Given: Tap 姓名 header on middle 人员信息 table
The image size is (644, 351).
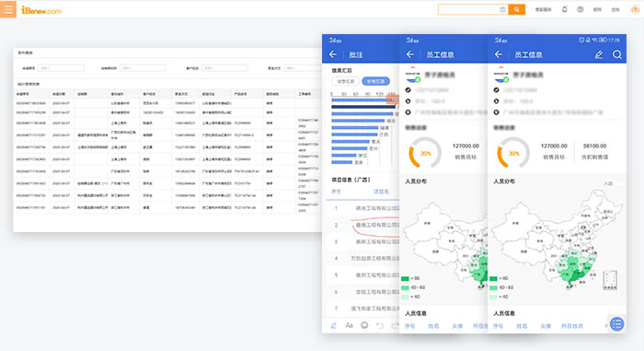Looking at the screenshot, I should [433, 326].
